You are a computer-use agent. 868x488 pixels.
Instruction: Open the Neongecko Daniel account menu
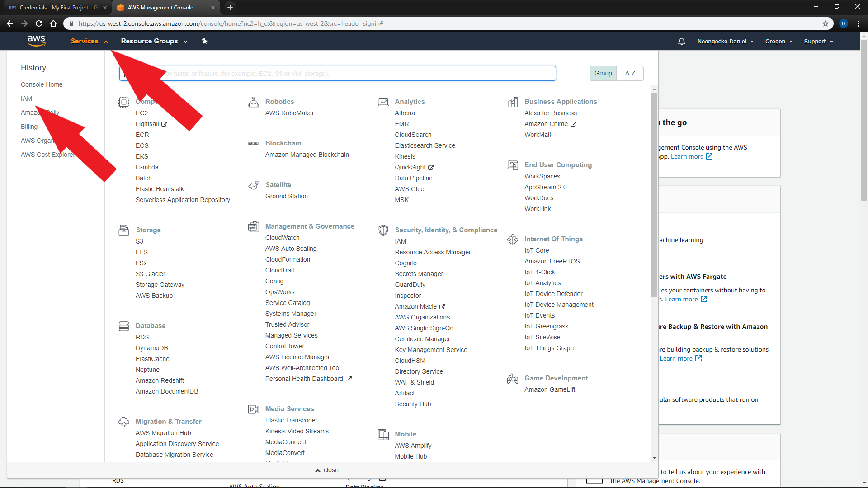coord(726,41)
